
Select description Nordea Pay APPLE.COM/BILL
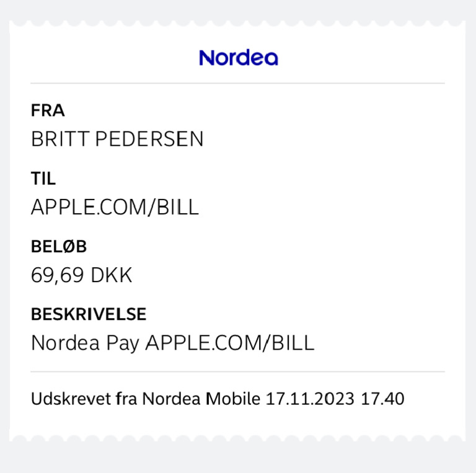point(172,343)
